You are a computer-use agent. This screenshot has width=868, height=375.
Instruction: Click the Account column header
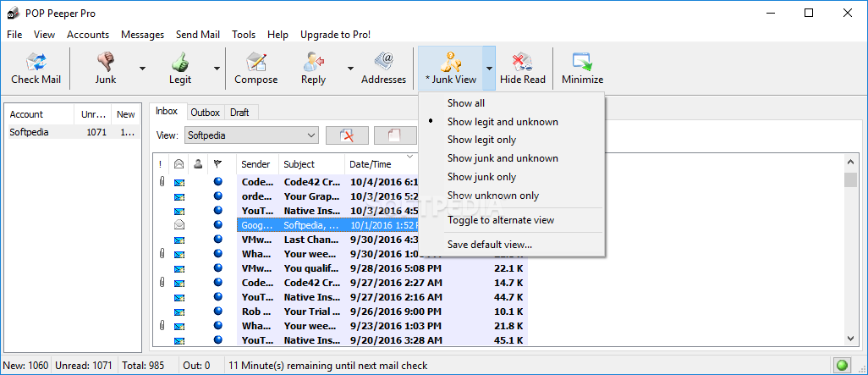[40, 114]
